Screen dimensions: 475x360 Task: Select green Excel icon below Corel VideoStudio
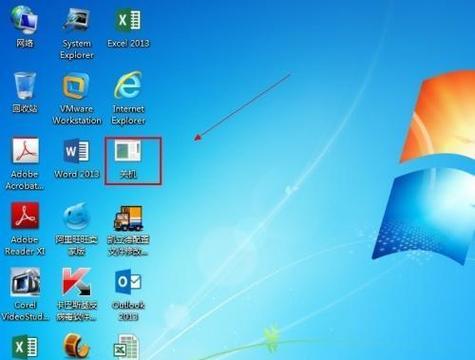(25, 347)
